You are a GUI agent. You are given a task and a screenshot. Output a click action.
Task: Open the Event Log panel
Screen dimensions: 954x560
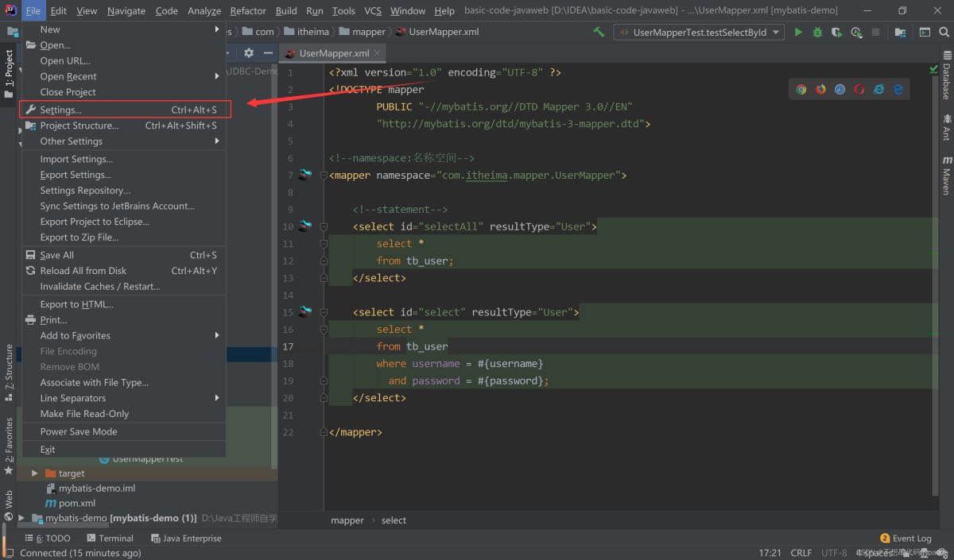pyautogui.click(x=906, y=539)
